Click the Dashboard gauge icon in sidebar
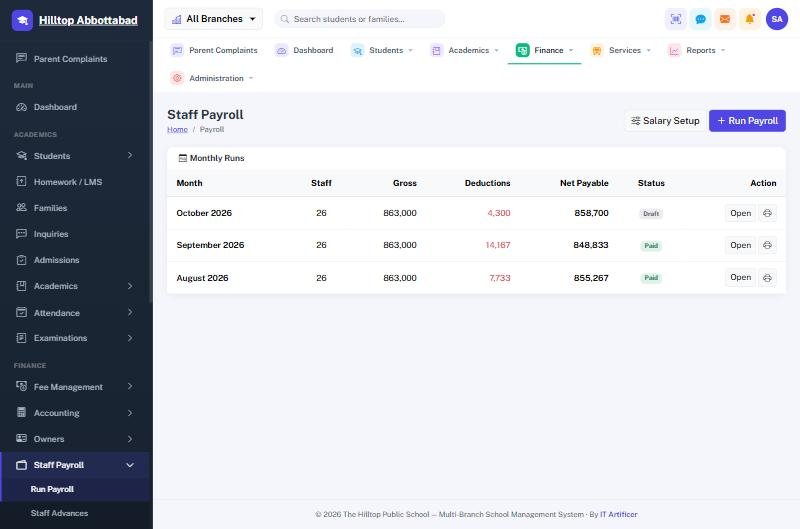Image resolution: width=800 pixels, height=529 pixels. (x=21, y=107)
